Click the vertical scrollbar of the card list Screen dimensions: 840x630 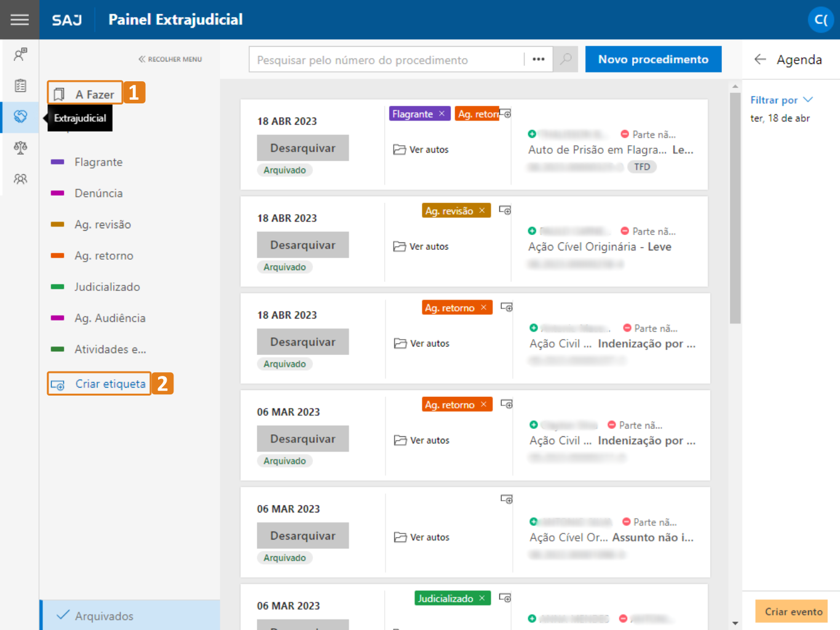(x=735, y=208)
